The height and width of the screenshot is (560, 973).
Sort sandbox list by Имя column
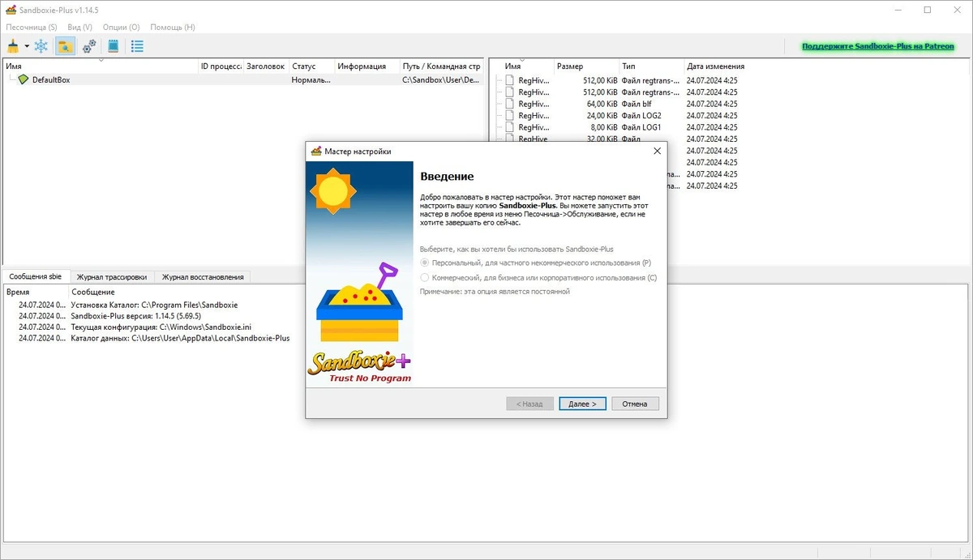point(101,66)
